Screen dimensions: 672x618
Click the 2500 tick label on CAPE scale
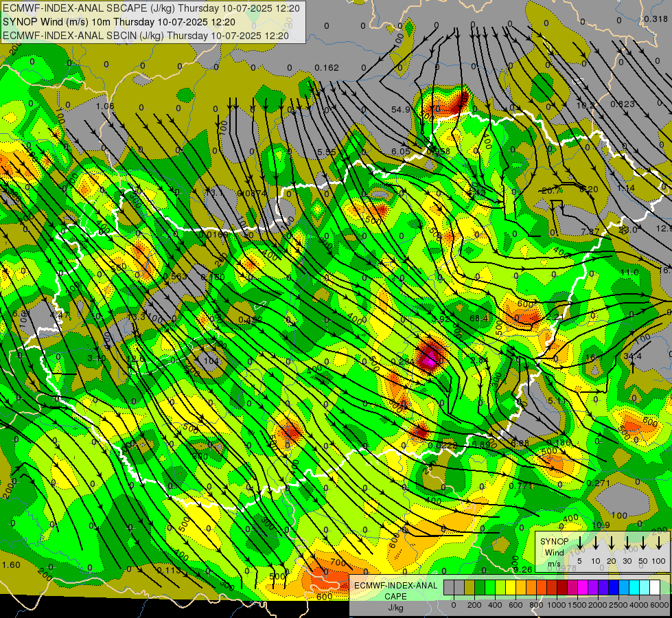(x=619, y=605)
